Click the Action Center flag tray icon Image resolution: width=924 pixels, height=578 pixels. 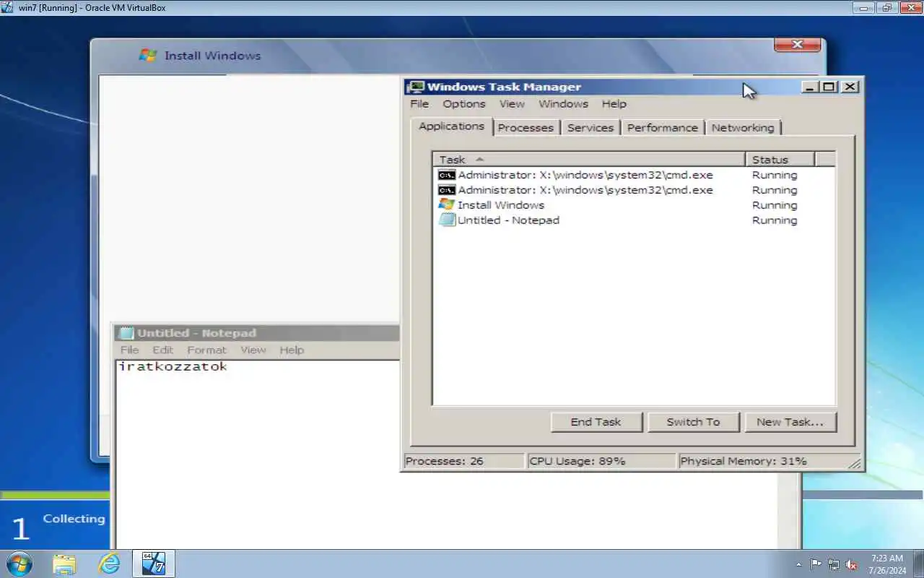(x=816, y=564)
